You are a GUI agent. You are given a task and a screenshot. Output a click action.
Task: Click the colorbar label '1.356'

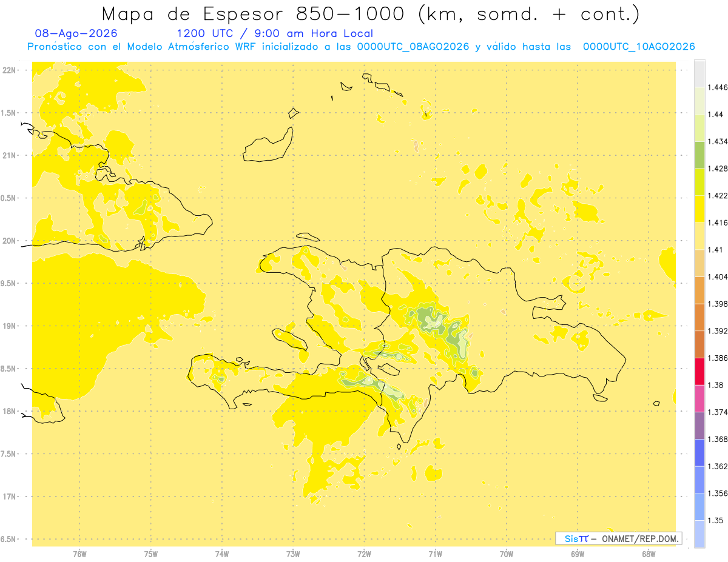pyautogui.click(x=718, y=493)
